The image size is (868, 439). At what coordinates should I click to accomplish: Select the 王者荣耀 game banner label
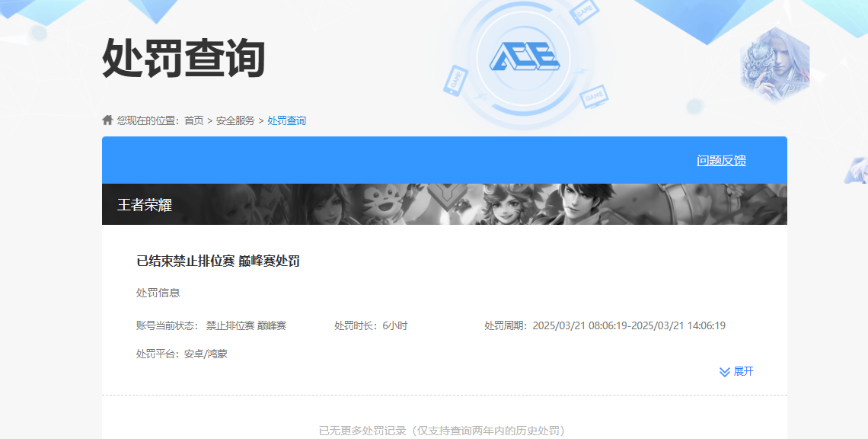point(145,205)
